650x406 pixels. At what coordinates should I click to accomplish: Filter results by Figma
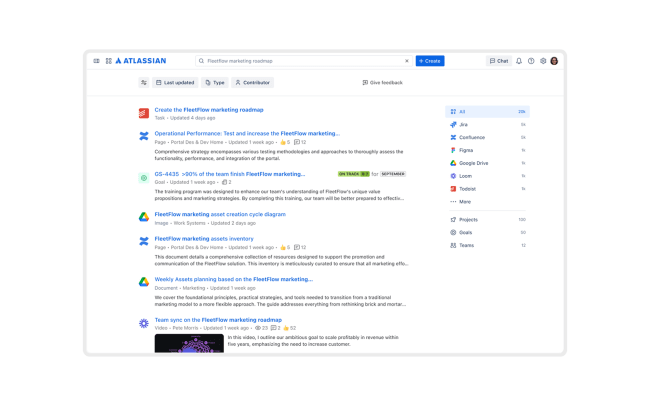click(x=488, y=150)
